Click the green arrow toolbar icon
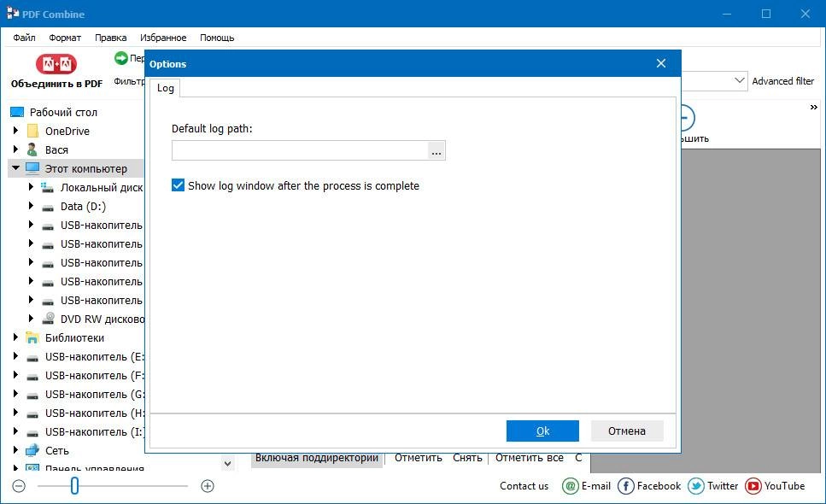826x504 pixels. (x=121, y=58)
